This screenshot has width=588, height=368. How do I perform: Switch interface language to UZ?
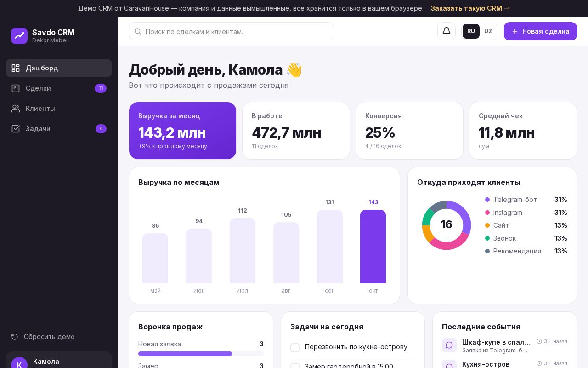(x=488, y=31)
